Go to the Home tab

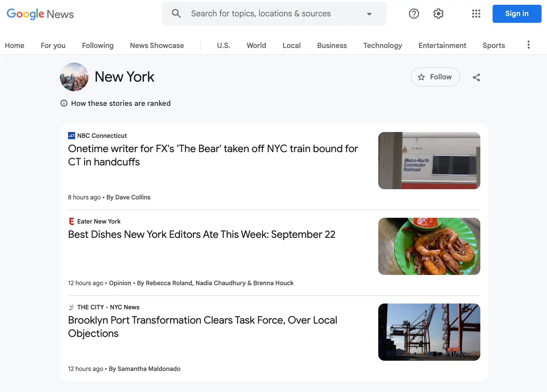(14, 45)
